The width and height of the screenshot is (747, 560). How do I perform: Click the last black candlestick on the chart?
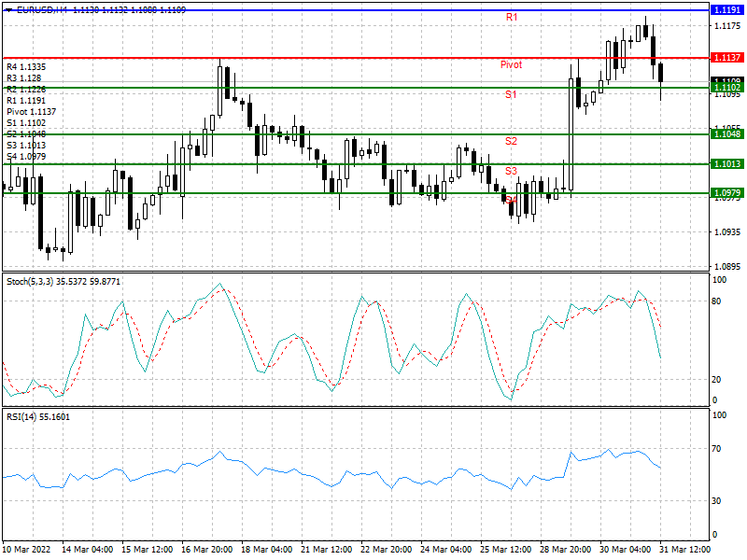[x=661, y=73]
